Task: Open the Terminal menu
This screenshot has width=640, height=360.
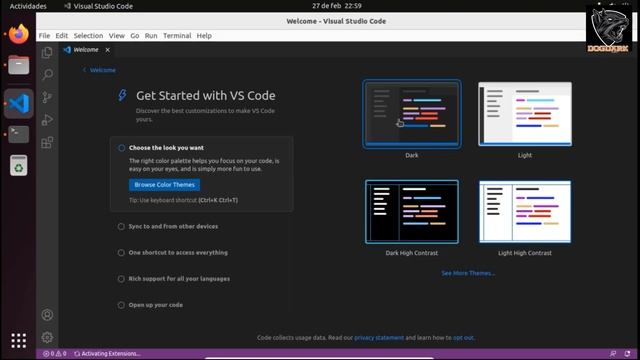Action: pos(177,36)
